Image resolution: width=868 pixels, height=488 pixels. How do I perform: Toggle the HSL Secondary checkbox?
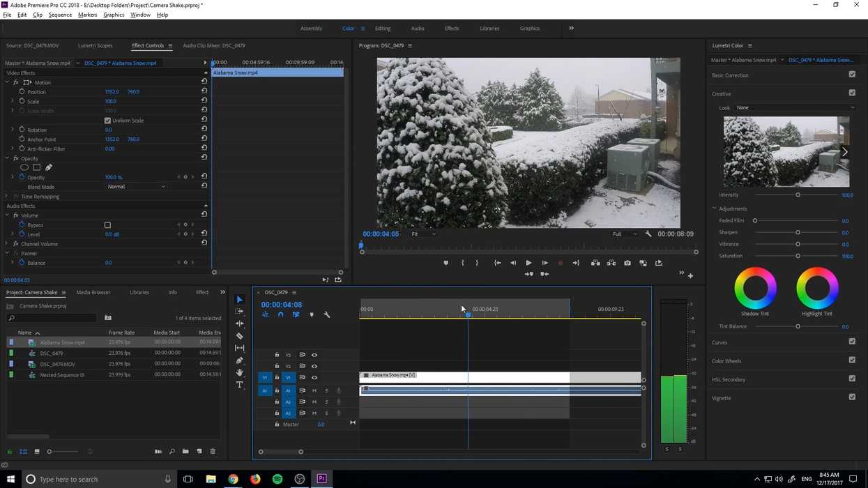[852, 379]
